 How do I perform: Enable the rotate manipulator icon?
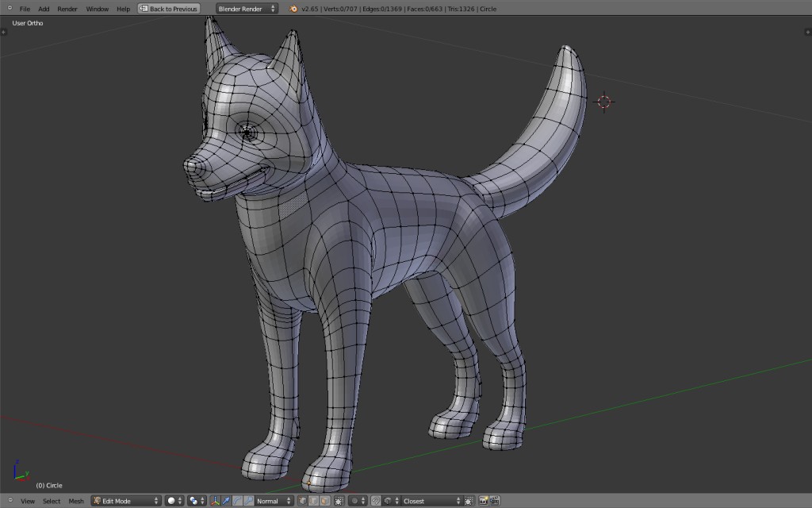click(236, 501)
